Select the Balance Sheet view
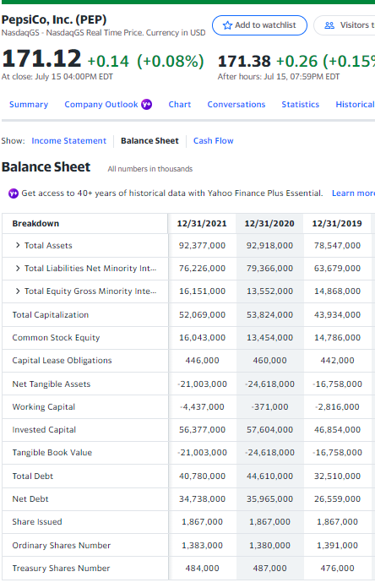Screen dimensions: 375x588 (x=149, y=141)
